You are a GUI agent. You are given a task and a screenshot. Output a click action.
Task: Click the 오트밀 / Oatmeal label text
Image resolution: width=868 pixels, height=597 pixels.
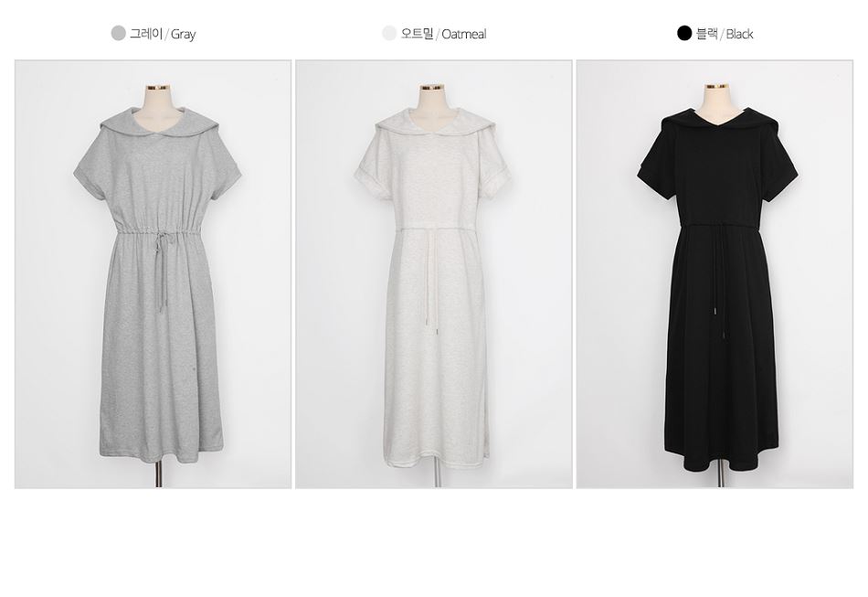443,34
